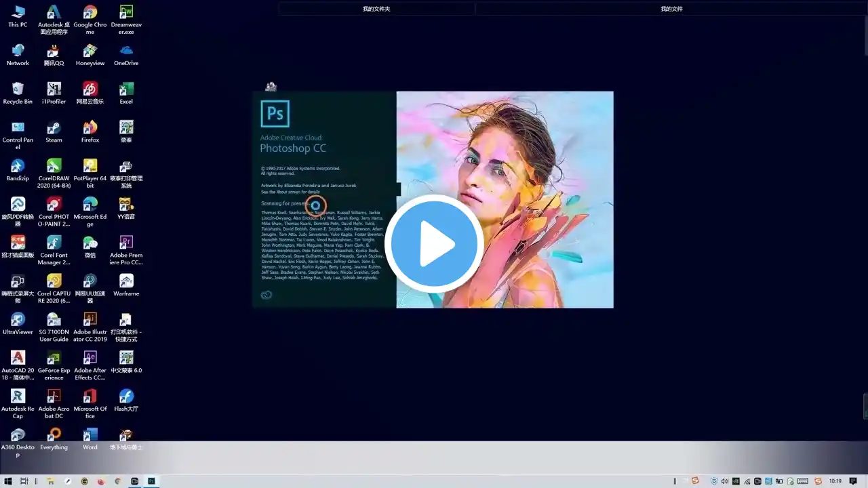Open the left 我的文件夹 header at top
The height and width of the screenshot is (488, 868).
(376, 9)
